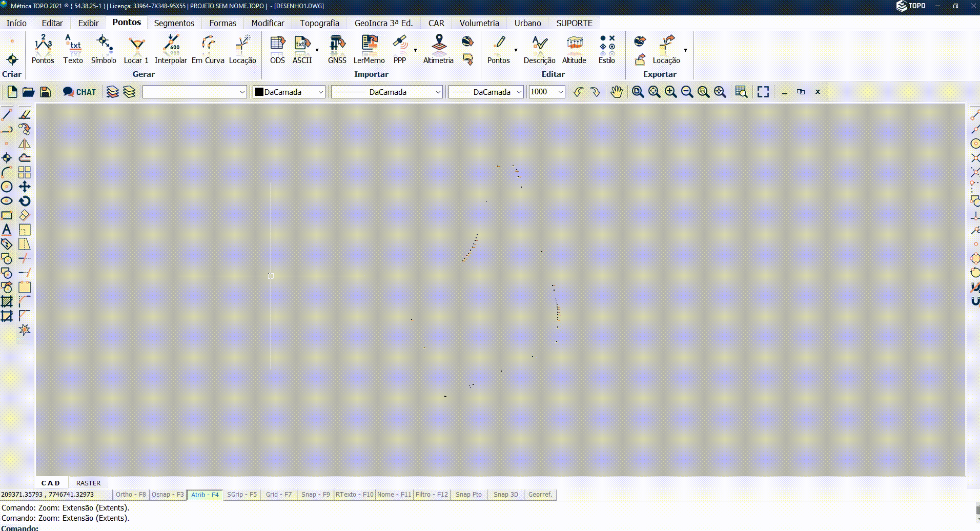Select the Em Curva tool
The image size is (980, 531).
point(207,50)
